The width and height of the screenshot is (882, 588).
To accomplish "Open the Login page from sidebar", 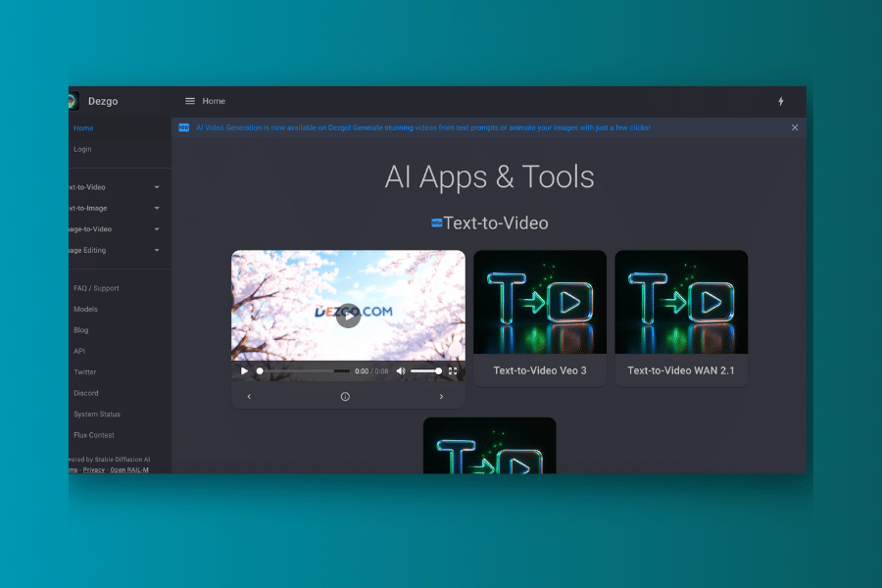I will click(82, 149).
